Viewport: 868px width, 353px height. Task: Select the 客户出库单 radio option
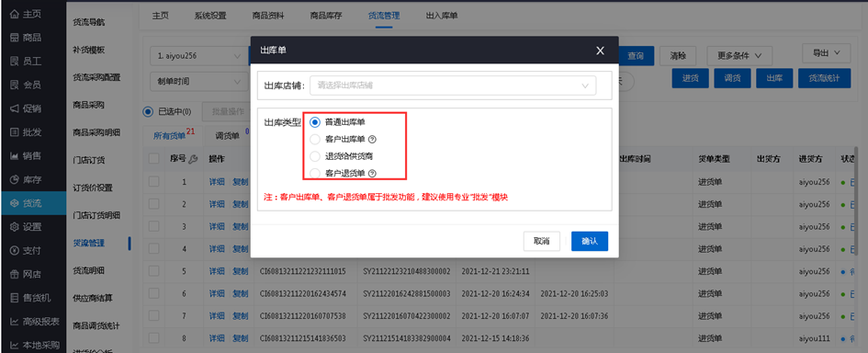pos(315,139)
